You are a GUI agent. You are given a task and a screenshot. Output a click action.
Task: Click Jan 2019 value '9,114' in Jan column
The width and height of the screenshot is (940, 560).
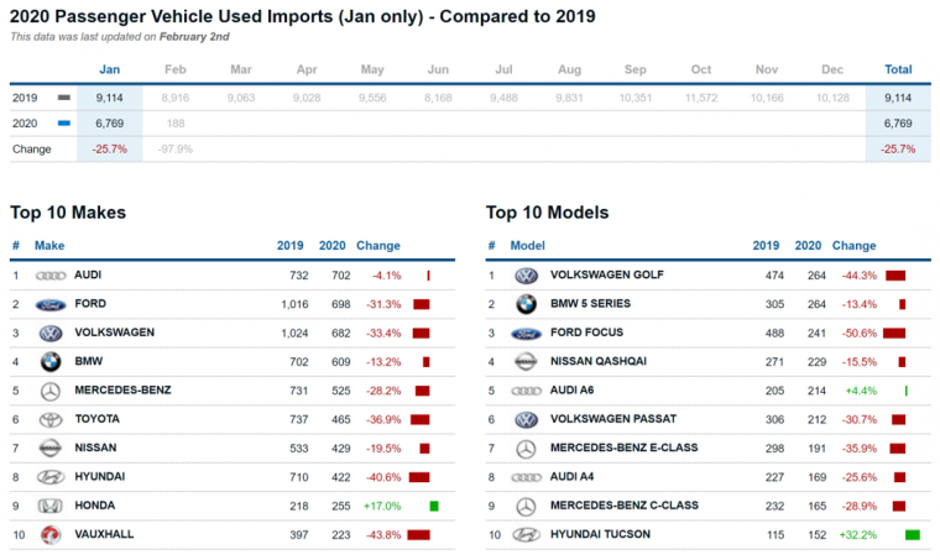[110, 98]
